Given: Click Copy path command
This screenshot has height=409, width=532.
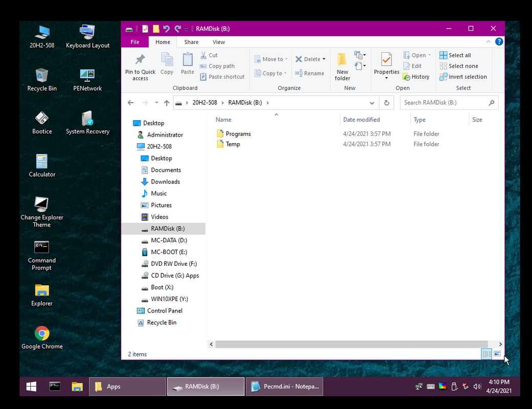Looking at the screenshot, I should (x=217, y=66).
